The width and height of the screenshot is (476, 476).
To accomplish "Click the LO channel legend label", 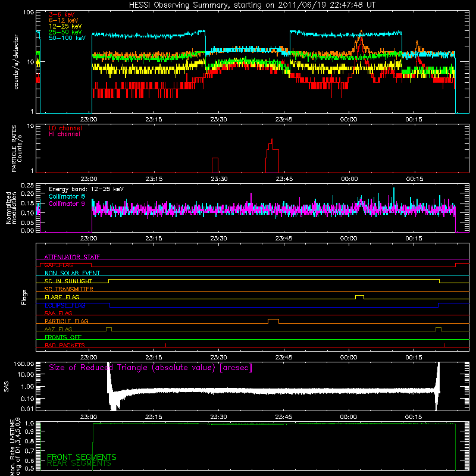I will tap(65, 128).
